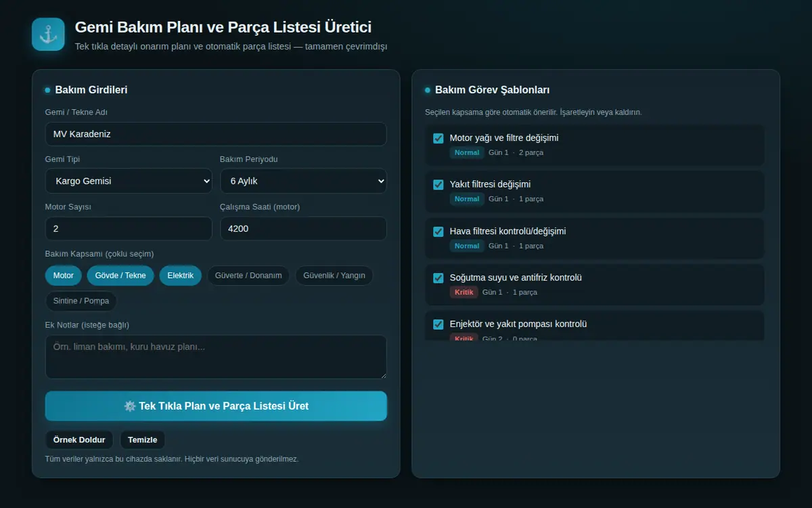Click the Normal tag under Hava filtresi task
Screen dimensions: 812x508
(x=467, y=246)
